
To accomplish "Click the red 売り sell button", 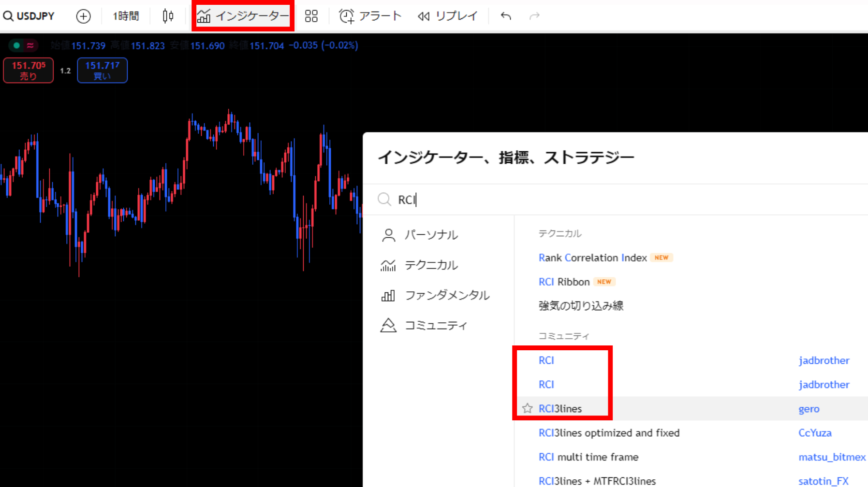I will [x=29, y=70].
